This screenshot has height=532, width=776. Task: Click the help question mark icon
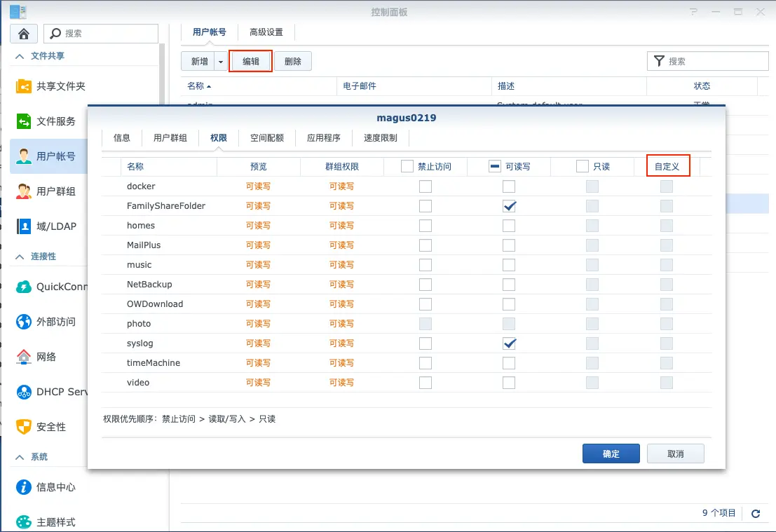point(693,12)
